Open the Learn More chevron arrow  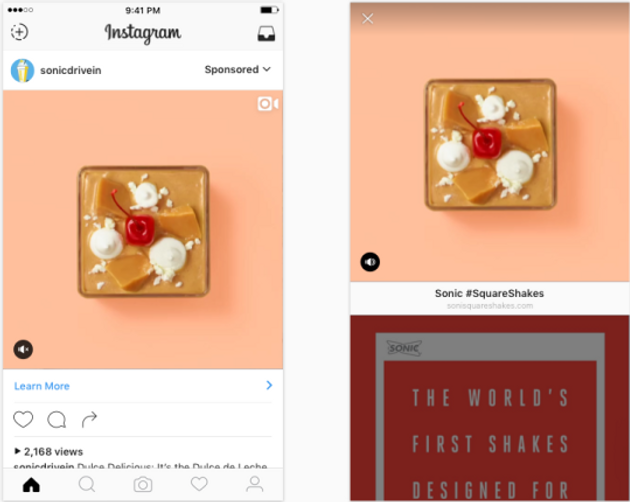coord(269,385)
